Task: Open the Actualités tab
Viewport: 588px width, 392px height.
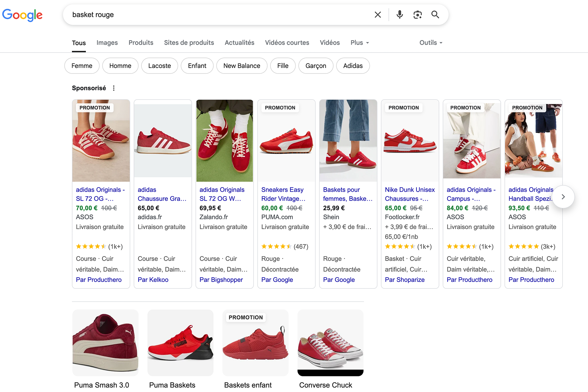Action: coord(239,43)
